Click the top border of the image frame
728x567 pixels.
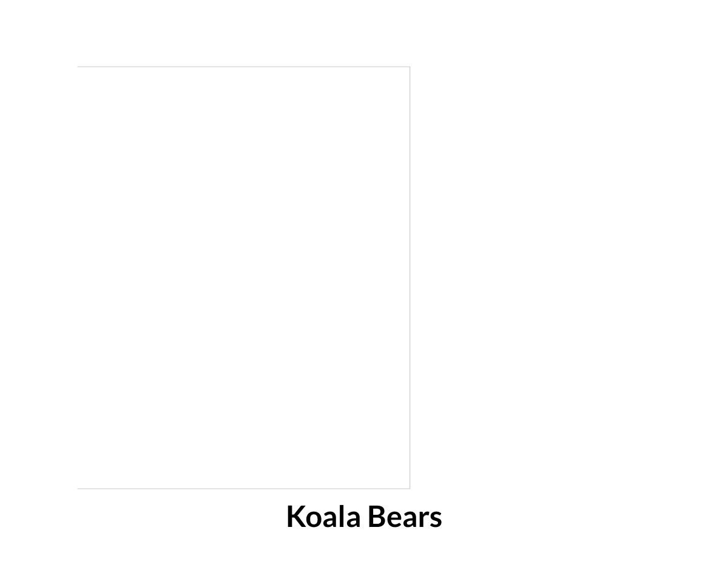[243, 67]
